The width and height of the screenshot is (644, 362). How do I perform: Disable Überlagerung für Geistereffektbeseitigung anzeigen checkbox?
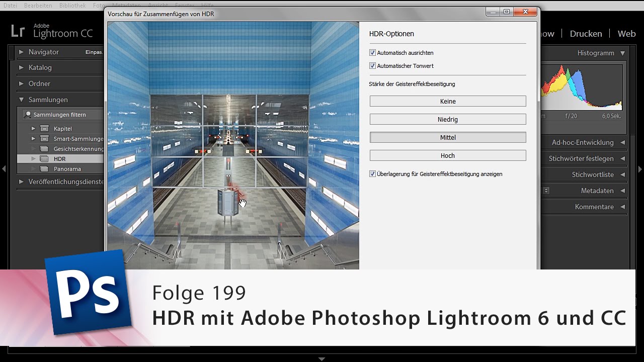tap(373, 174)
